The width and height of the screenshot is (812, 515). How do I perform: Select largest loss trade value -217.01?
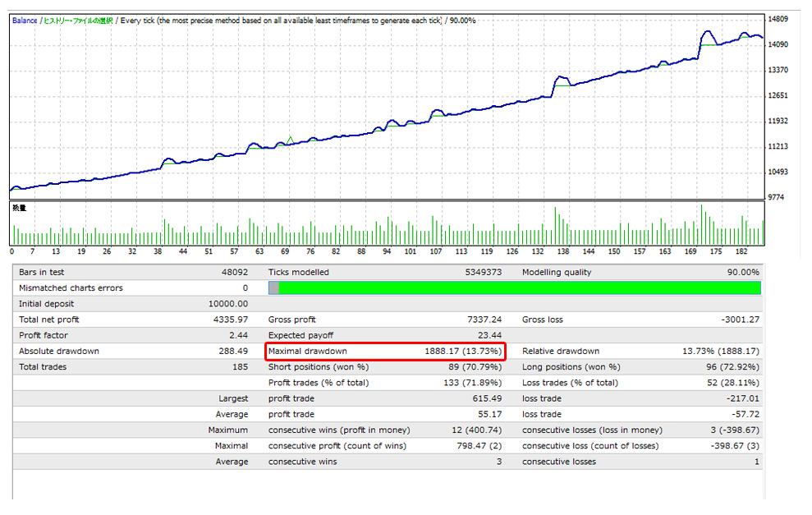coord(742,398)
